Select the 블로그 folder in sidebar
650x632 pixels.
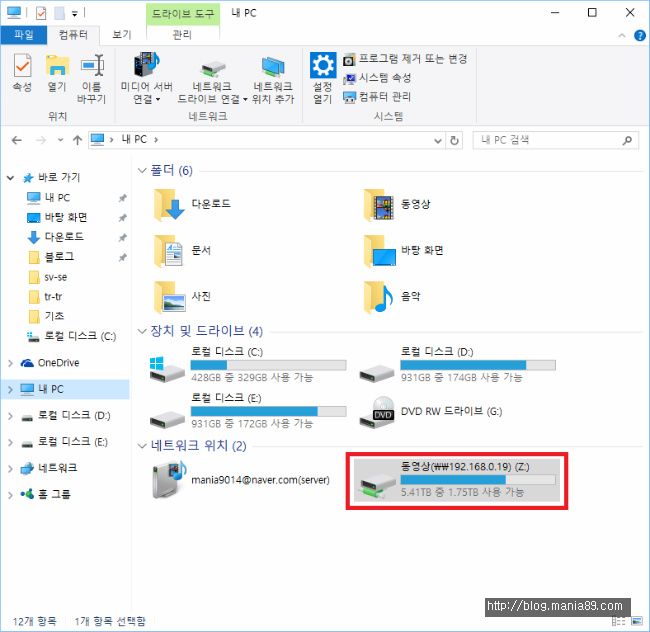tap(59, 257)
